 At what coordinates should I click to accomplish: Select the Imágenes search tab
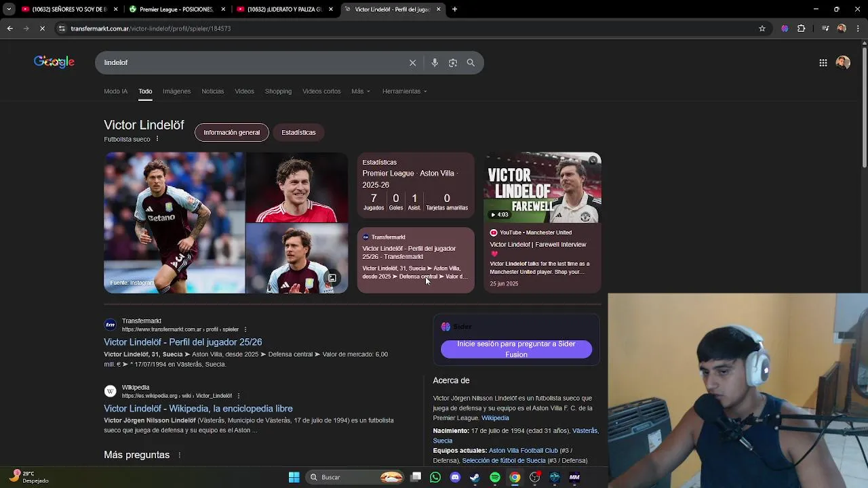176,91
